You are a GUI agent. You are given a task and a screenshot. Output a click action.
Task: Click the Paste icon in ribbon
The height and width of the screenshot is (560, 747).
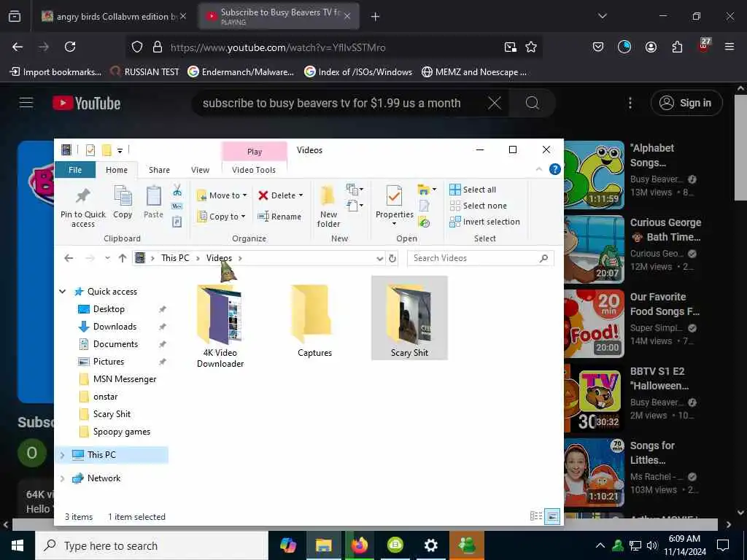coord(153,202)
